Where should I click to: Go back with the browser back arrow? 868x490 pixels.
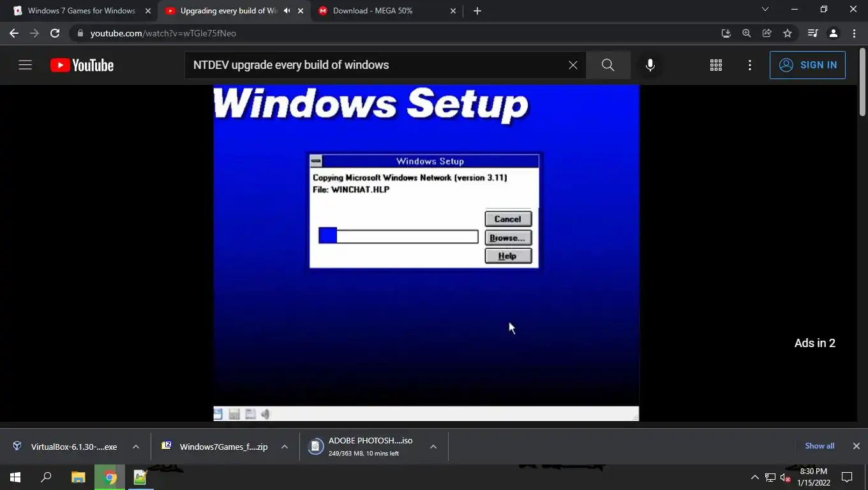(x=14, y=33)
